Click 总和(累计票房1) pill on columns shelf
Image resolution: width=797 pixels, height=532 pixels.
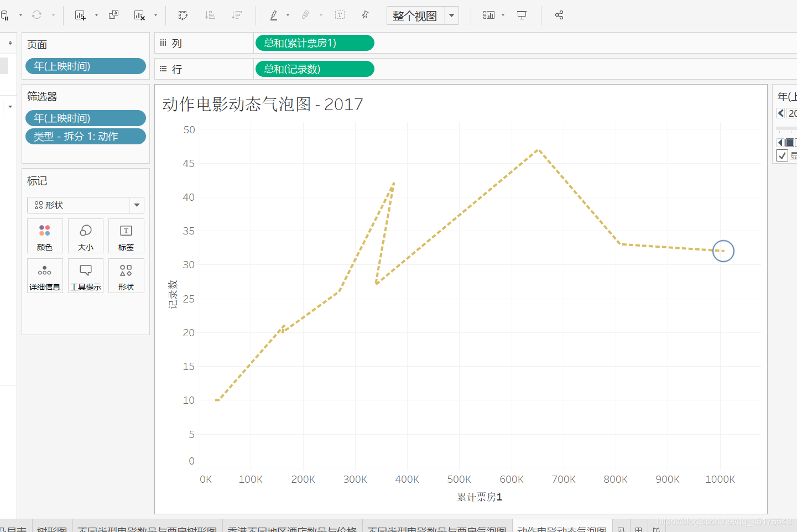[315, 43]
